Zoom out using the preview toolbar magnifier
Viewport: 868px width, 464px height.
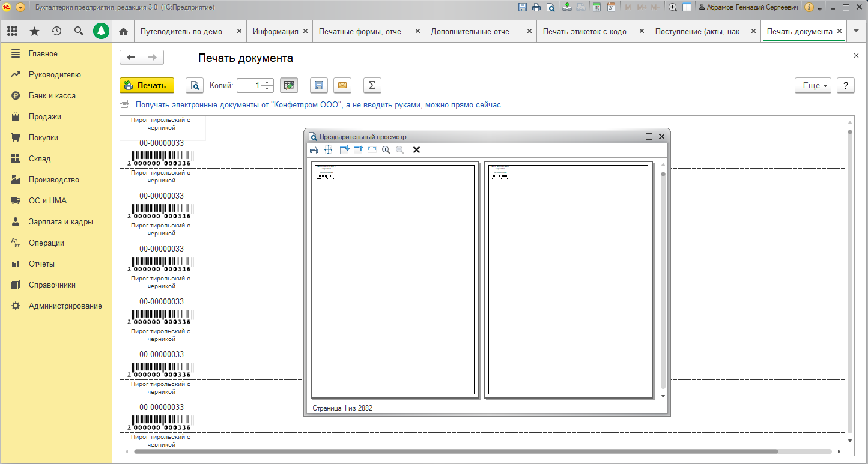point(400,150)
